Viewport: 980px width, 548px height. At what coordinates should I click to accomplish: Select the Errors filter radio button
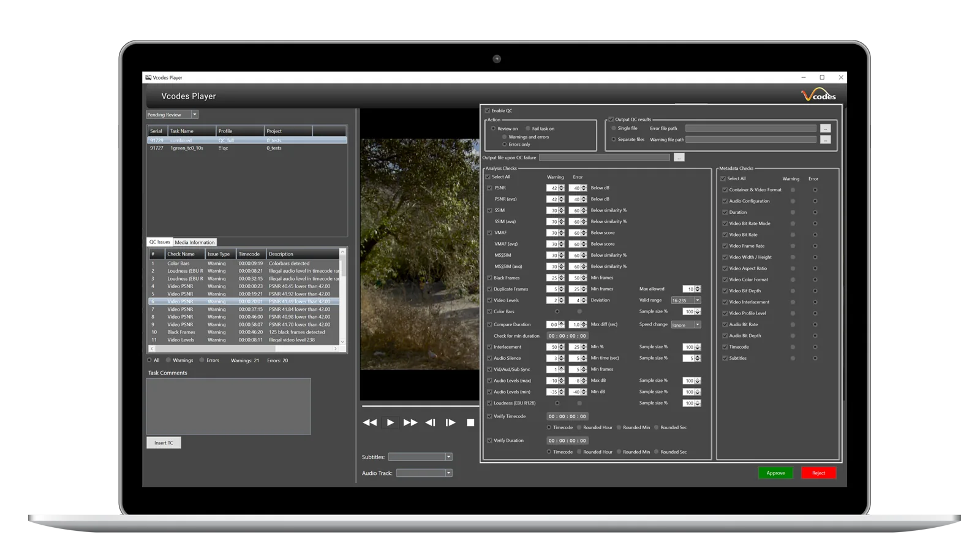tap(202, 360)
